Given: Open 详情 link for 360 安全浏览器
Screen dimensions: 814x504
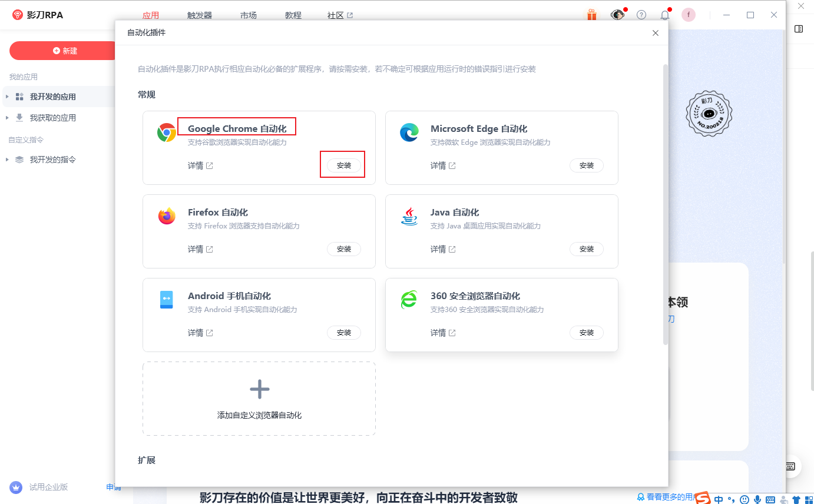Looking at the screenshot, I should coord(443,333).
